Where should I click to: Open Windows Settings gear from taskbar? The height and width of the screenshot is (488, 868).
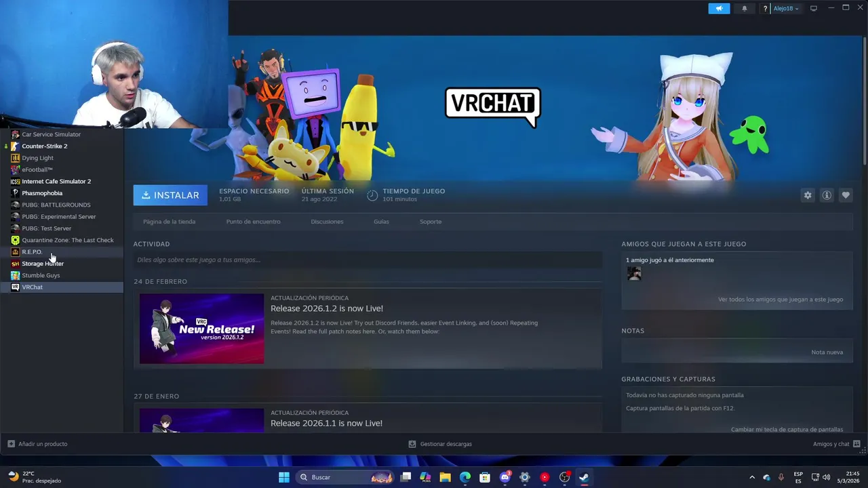click(x=524, y=477)
